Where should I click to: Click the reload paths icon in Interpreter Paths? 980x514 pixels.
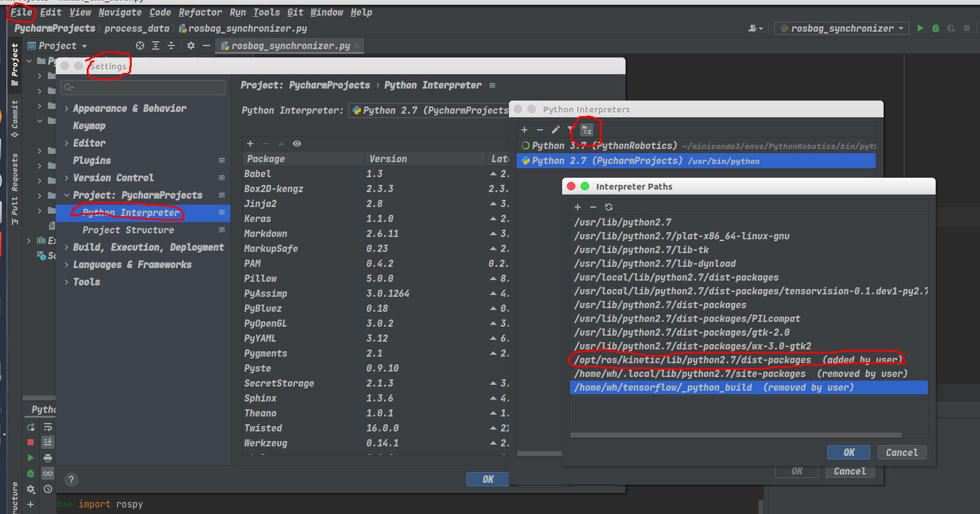[609, 207]
